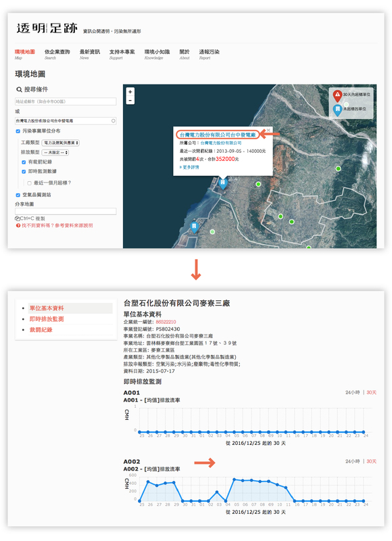Viewport: 392px width, 541px height.
Task: Click the 透明足跡 site logo
Action: pos(47,28)
